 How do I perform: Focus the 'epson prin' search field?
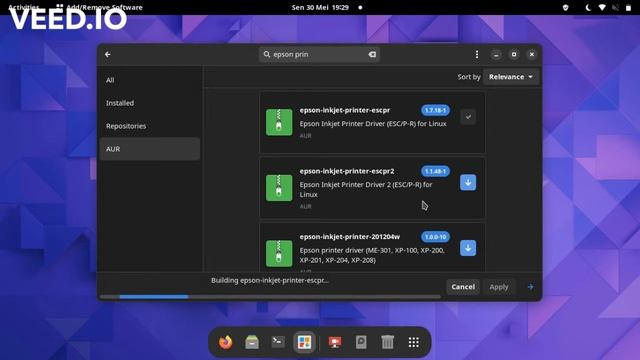click(x=319, y=54)
